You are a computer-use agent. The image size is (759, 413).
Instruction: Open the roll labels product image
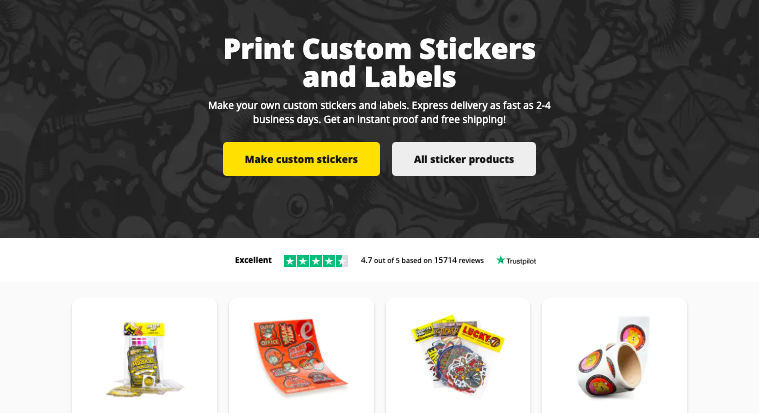[x=614, y=357]
